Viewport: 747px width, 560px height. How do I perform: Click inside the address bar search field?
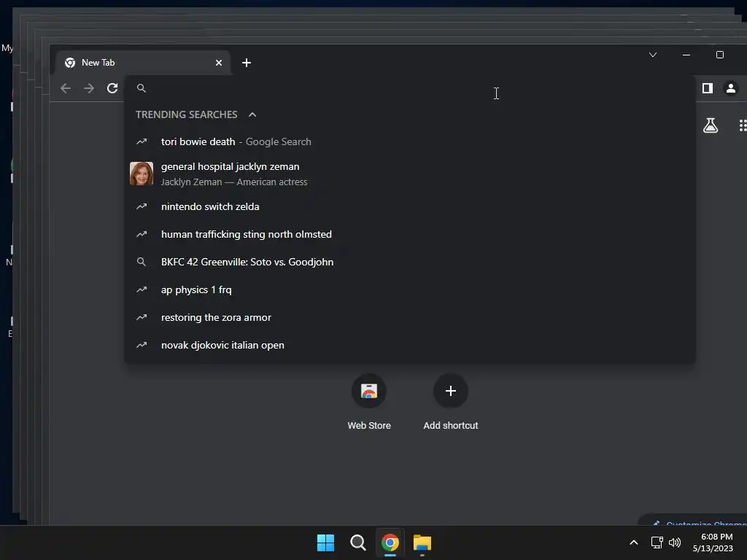(410, 88)
